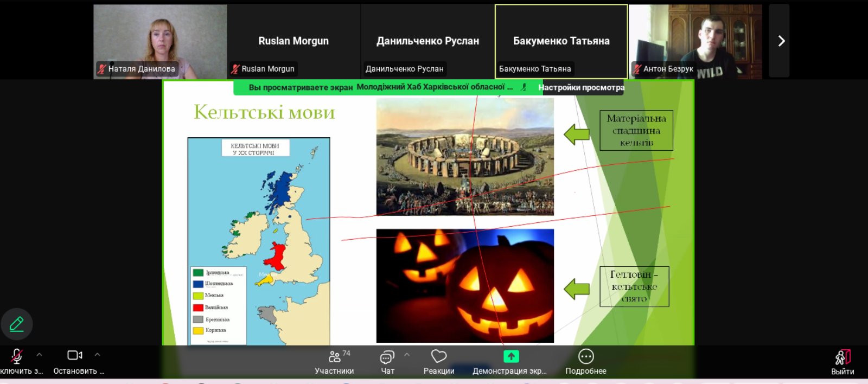Click the yellow Корнська legend swatch
Image resolution: width=868 pixels, height=384 pixels.
tap(198, 330)
